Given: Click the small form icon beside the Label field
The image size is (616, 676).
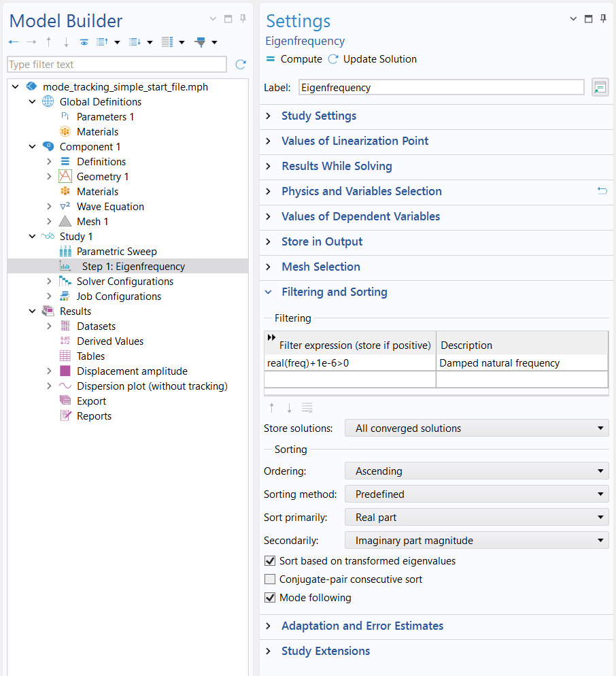Looking at the screenshot, I should (x=599, y=87).
